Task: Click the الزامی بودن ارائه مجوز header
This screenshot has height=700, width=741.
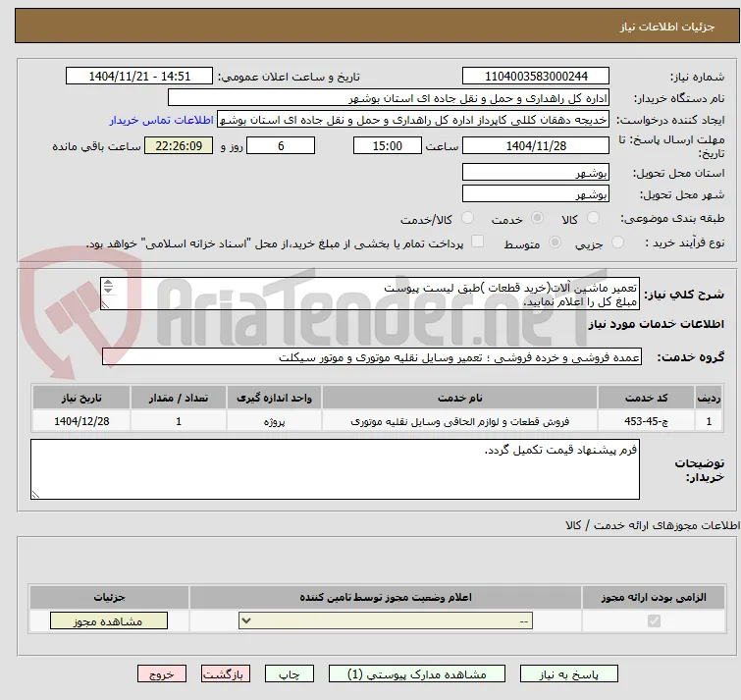Action: [654, 598]
